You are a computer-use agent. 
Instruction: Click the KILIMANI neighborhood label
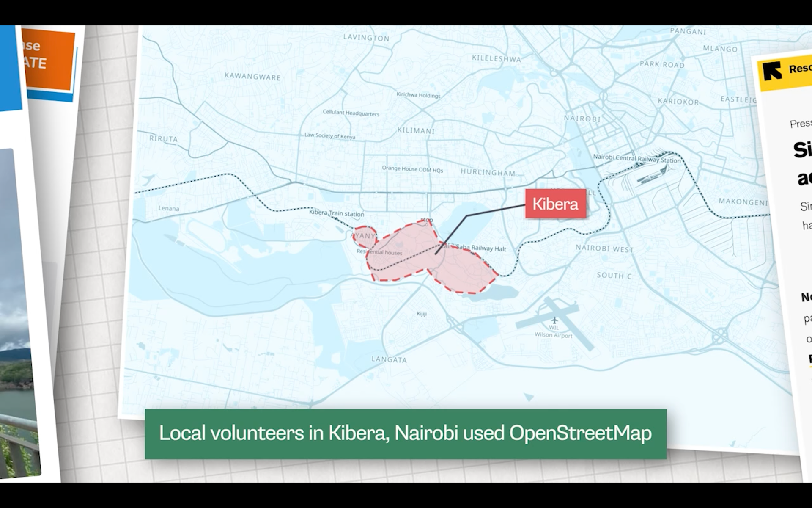416,131
